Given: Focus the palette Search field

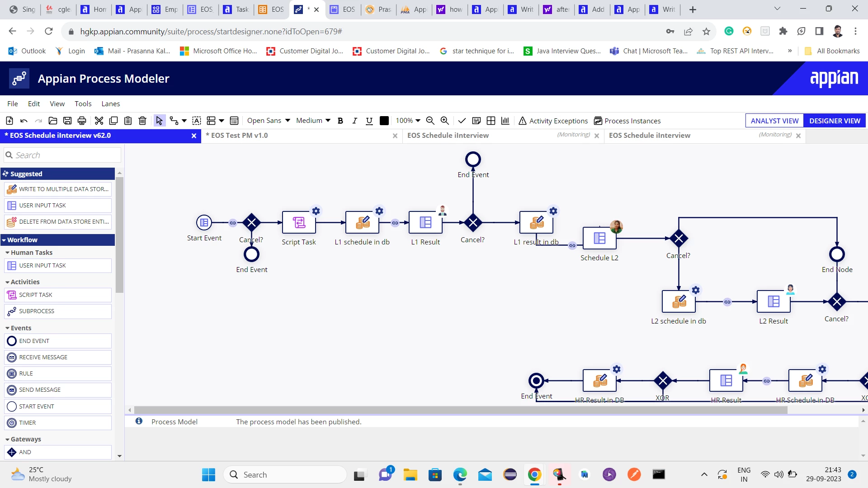Looking at the screenshot, I should (62, 155).
